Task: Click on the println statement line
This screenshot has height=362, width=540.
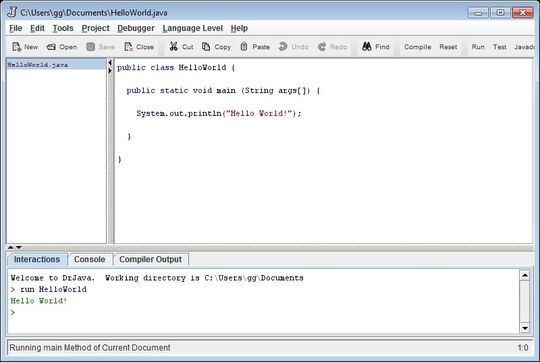Action: coord(219,113)
